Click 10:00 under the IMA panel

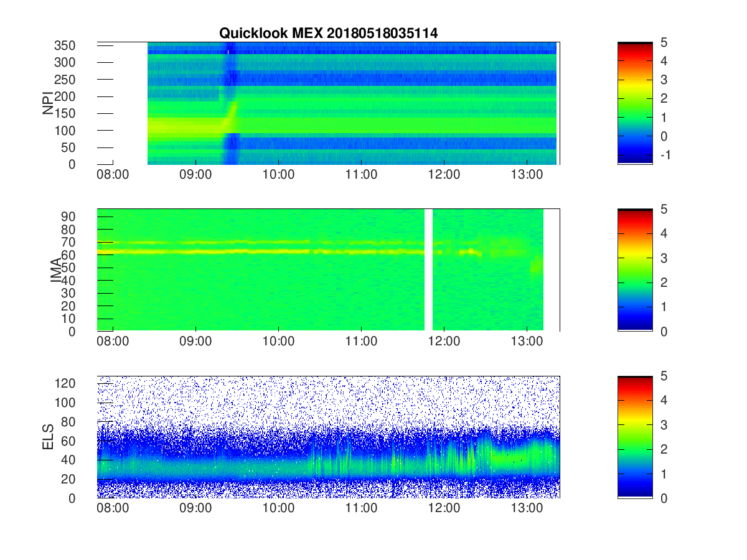click(x=278, y=341)
